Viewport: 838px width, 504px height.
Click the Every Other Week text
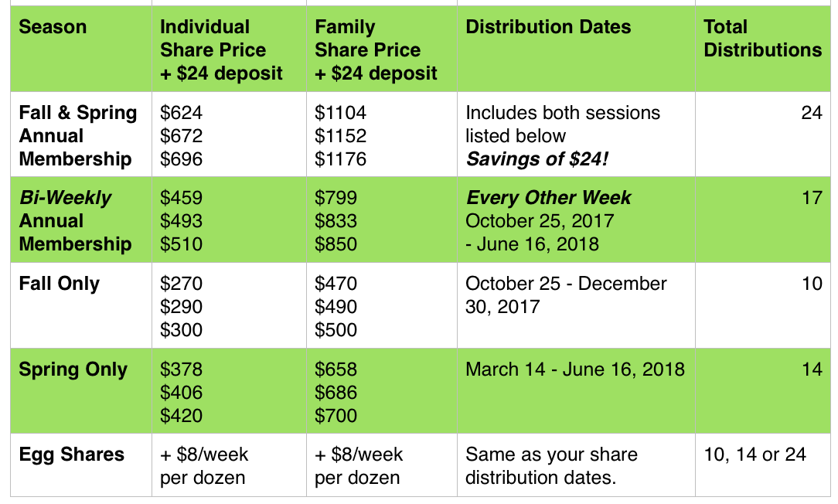click(x=548, y=198)
